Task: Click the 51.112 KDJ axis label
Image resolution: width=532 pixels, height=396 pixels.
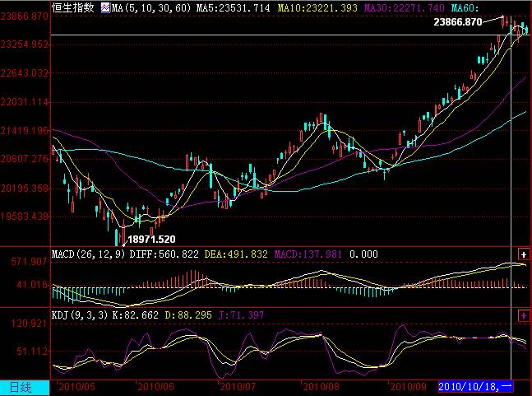Action: click(32, 352)
